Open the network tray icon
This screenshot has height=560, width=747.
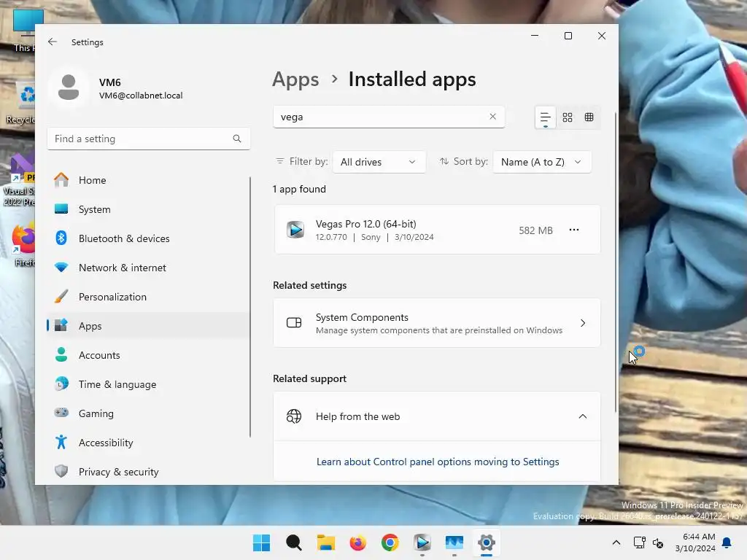(x=639, y=542)
